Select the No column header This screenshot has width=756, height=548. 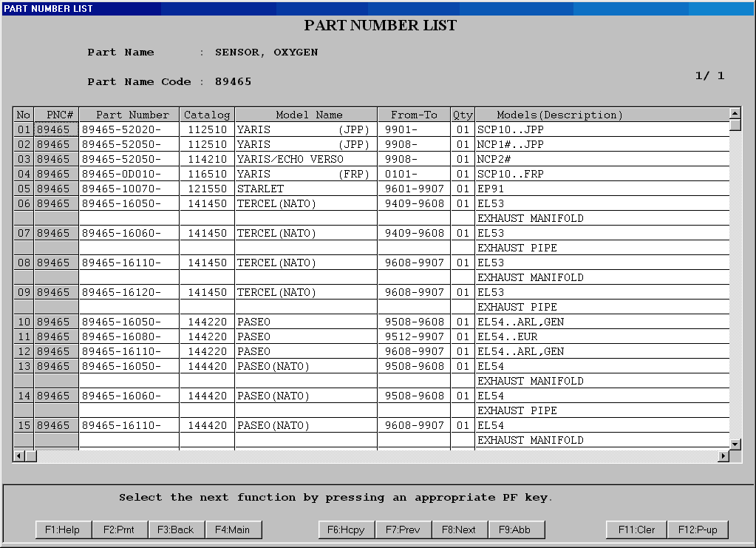tap(24, 115)
